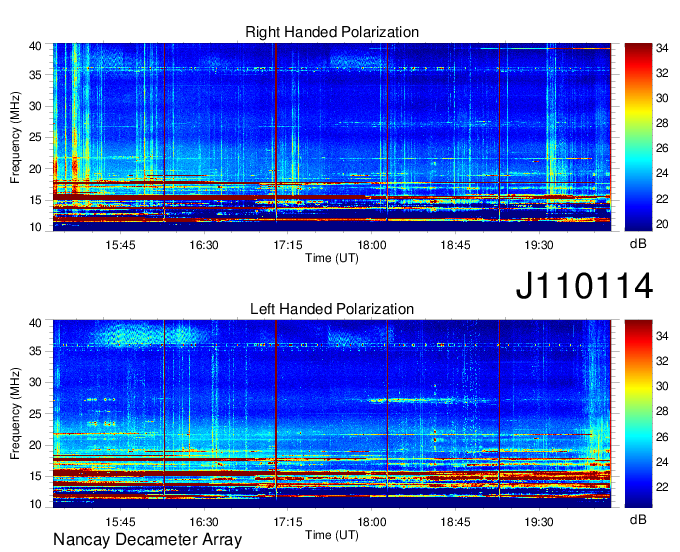
Task: Click the Time (UT) label under Left Handed plot
Action: click(332, 535)
